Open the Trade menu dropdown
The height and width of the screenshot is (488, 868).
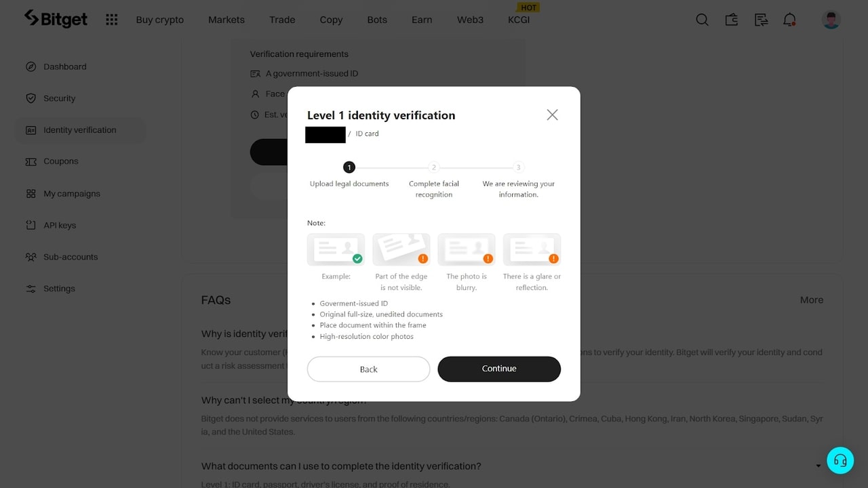(281, 20)
